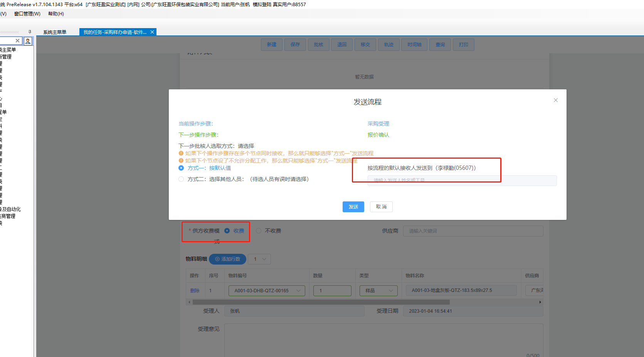Screen dimensions: 644x357
Task: Clear the left panel search with X icon
Action: (17, 40)
